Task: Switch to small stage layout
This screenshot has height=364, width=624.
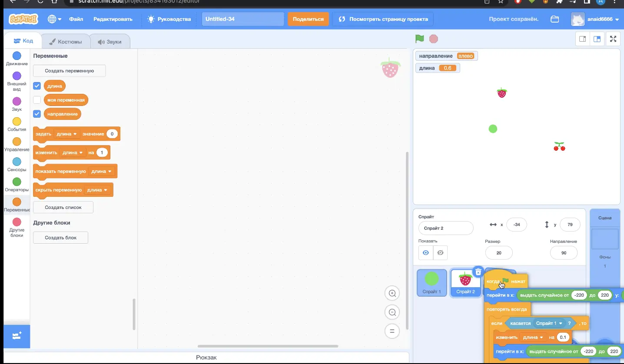Action: coord(582,39)
